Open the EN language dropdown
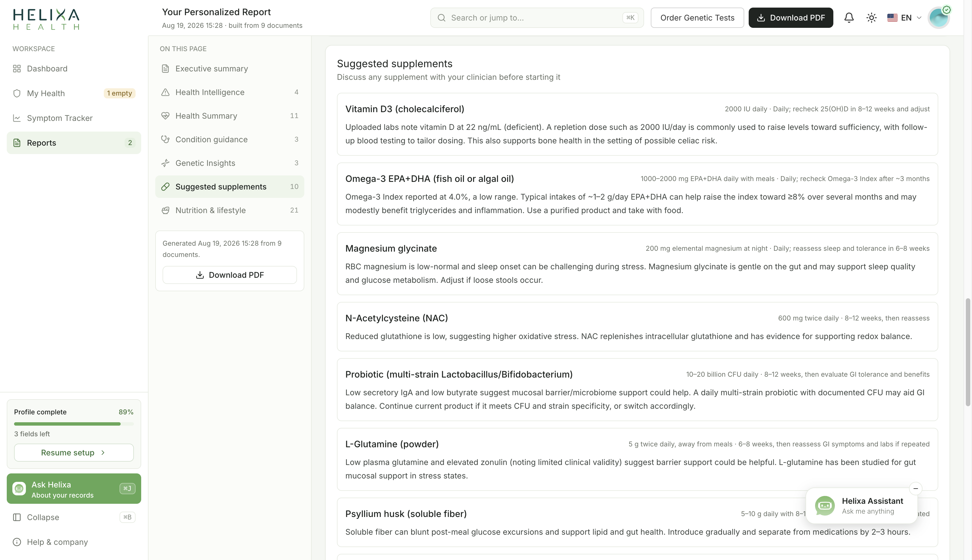The height and width of the screenshot is (560, 972). 904,18
